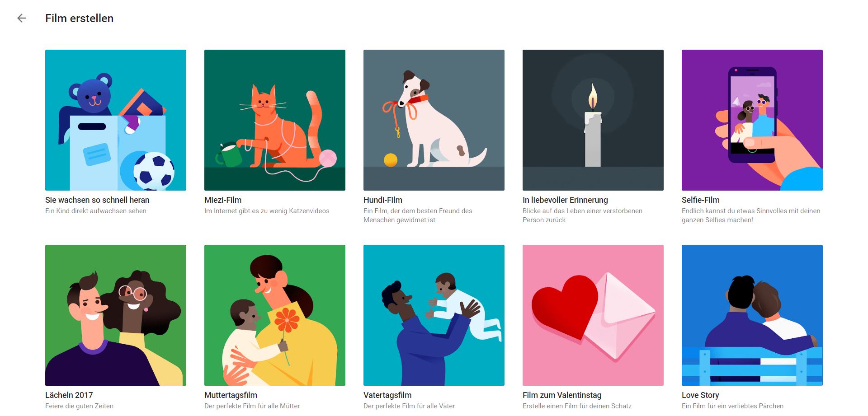Click the back arrow icon
Image resolution: width=868 pixels, height=416 pixels.
22,18
